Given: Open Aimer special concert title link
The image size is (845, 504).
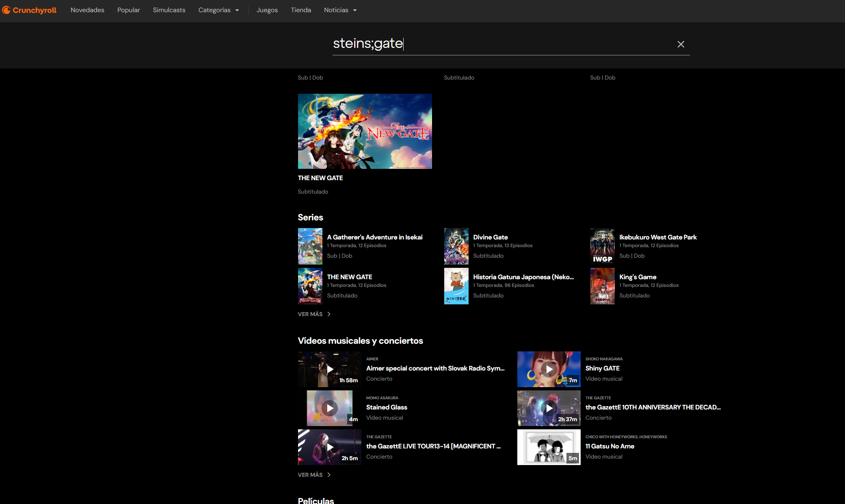Looking at the screenshot, I should click(435, 368).
